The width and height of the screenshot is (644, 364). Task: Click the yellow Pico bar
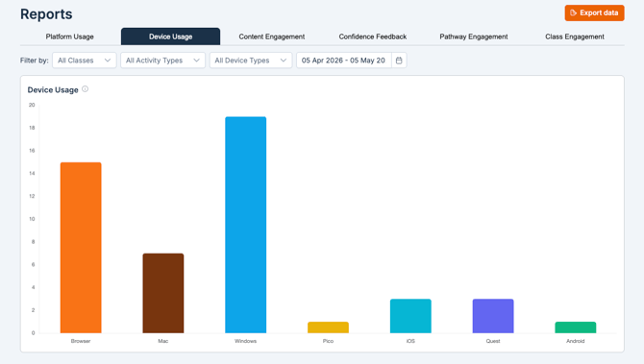coord(328,328)
